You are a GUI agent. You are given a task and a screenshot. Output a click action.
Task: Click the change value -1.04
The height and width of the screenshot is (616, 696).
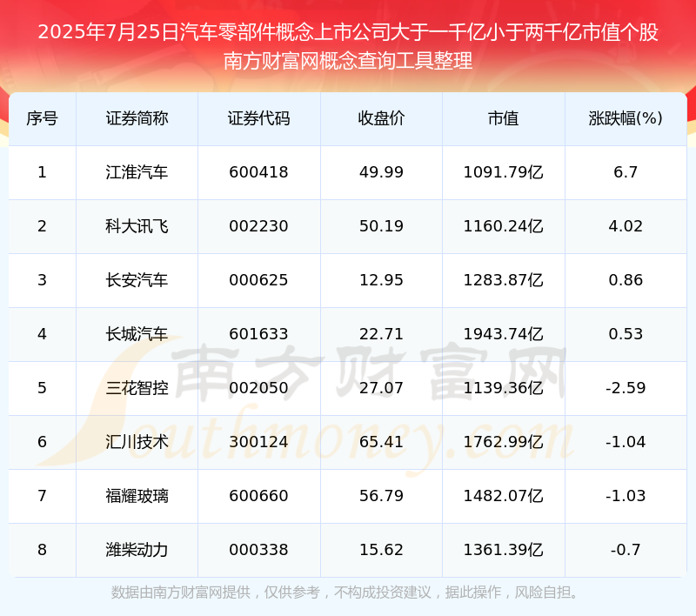[x=626, y=442]
